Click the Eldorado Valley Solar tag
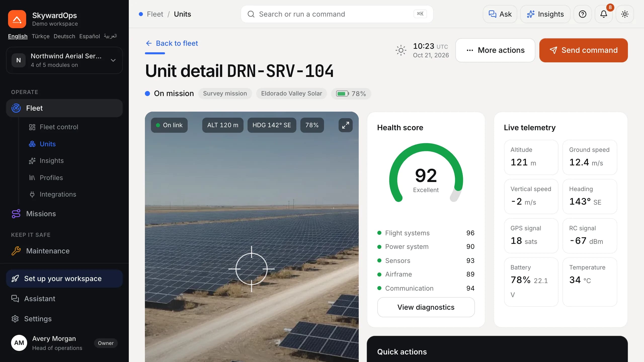 click(292, 94)
